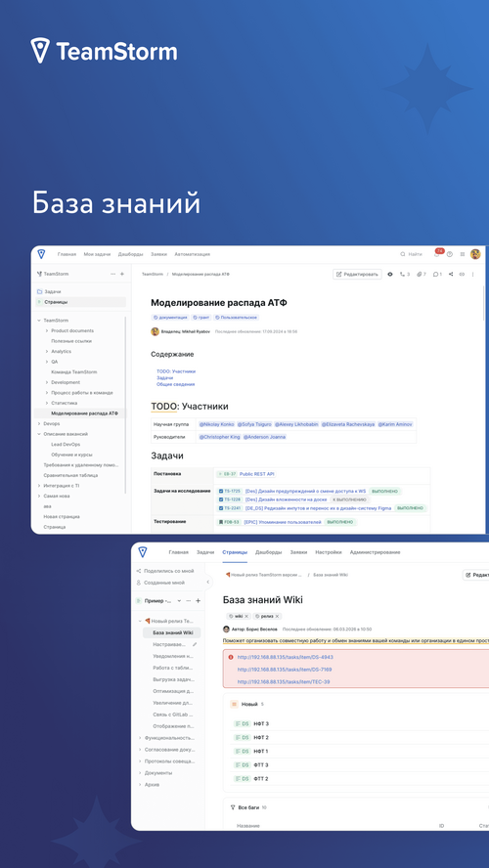This screenshot has height=868, width=489.
Task: Remove the релиз tag with its x
Action: click(x=277, y=616)
